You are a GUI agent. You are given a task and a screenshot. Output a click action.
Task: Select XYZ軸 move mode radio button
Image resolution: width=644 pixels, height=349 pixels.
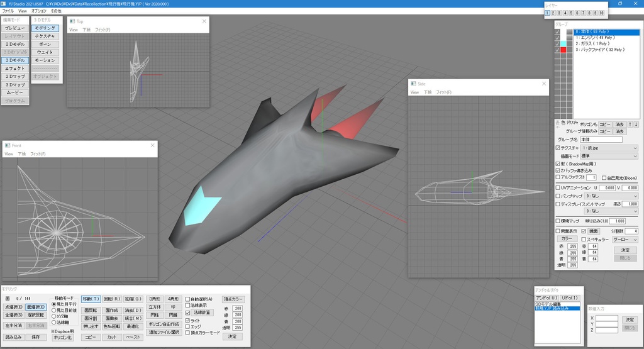pyautogui.click(x=54, y=316)
